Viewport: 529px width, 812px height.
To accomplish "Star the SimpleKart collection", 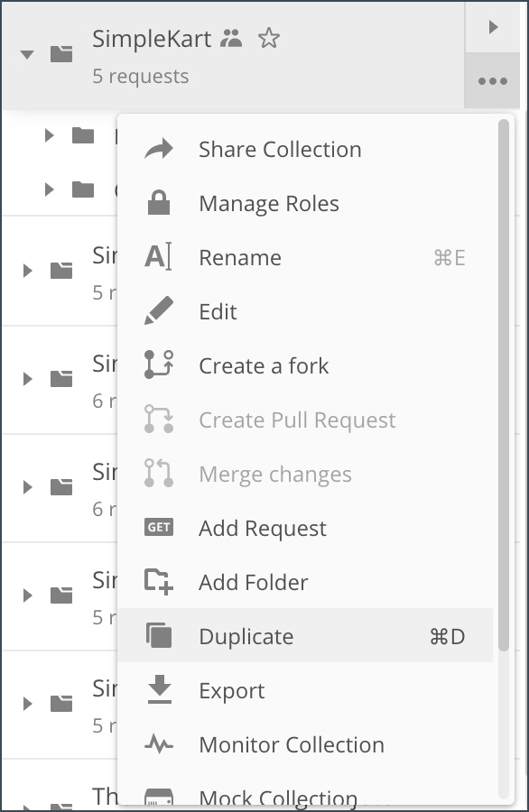I will click(268, 38).
